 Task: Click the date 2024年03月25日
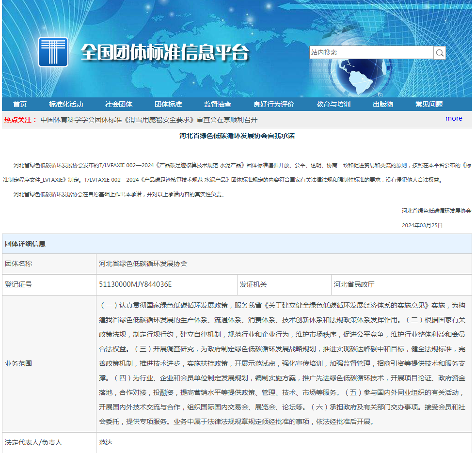pyautogui.click(x=422, y=225)
